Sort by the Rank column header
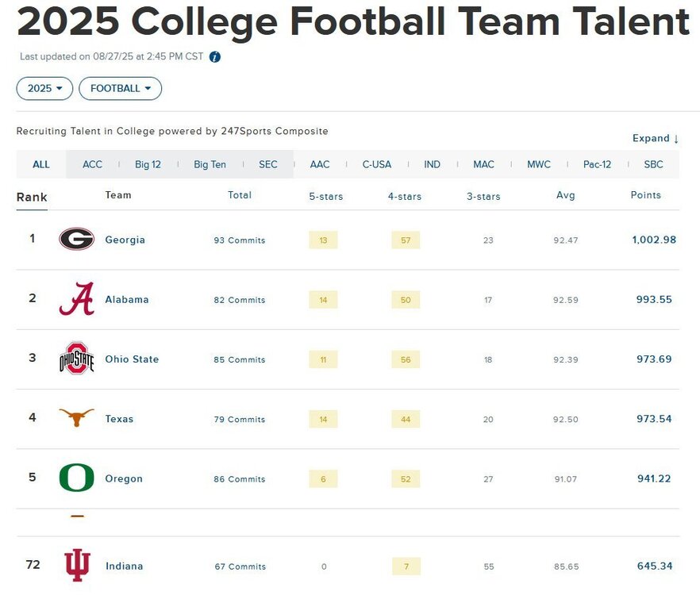Viewport: 700px width, 595px height. click(x=32, y=198)
